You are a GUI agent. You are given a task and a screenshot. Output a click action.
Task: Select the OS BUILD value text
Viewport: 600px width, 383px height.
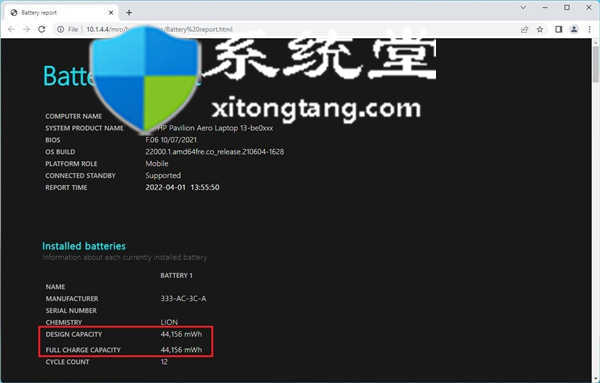coord(215,152)
